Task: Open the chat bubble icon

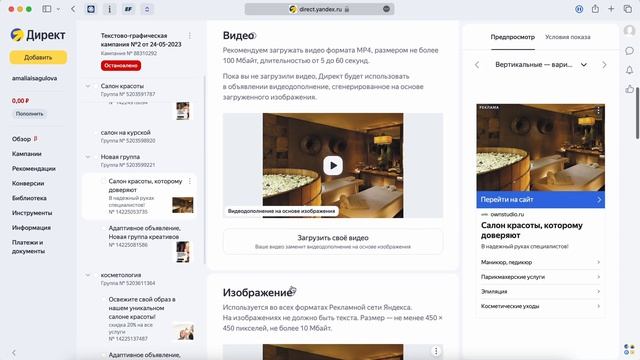Action: 629,51
